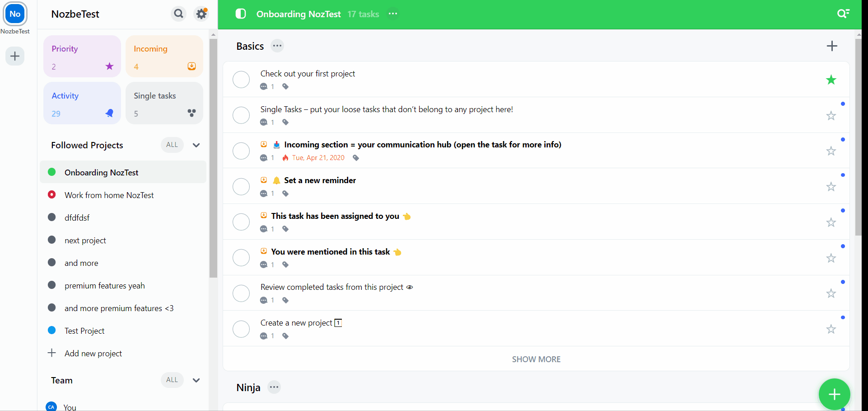Viewport: 868px width, 411px height.
Task: Open Ninja section options menu
Action: click(274, 387)
